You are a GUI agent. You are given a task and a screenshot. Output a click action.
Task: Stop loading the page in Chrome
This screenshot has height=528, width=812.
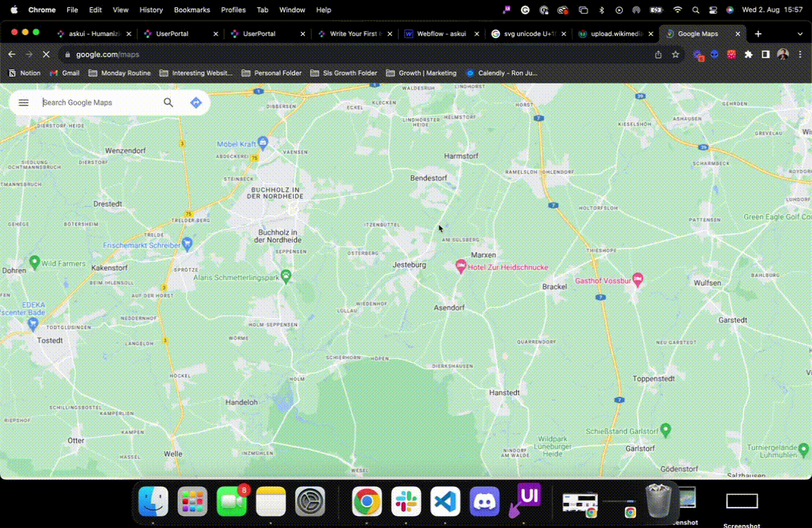pos(46,54)
